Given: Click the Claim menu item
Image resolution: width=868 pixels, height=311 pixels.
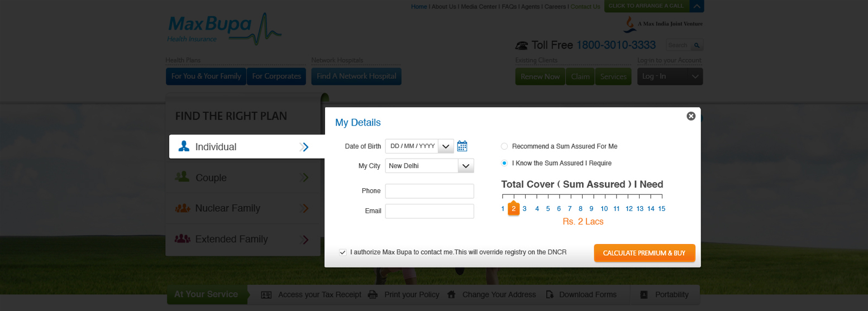Looking at the screenshot, I should tap(580, 76).
